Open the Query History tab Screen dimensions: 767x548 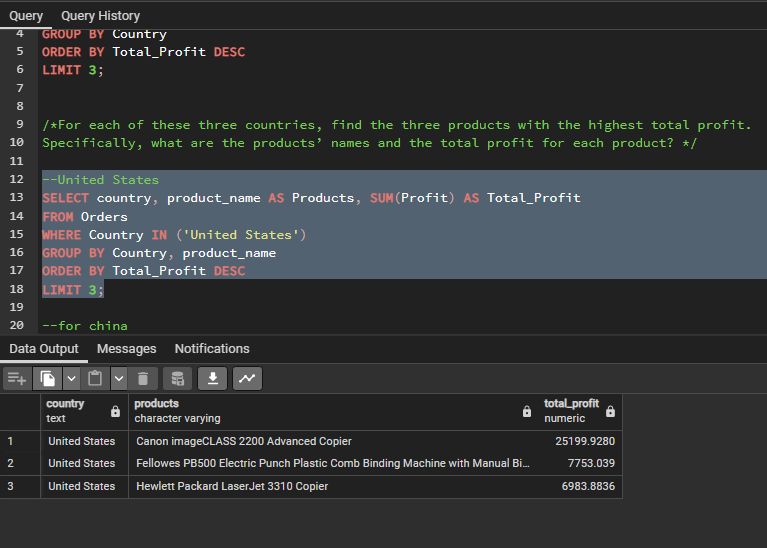[100, 16]
